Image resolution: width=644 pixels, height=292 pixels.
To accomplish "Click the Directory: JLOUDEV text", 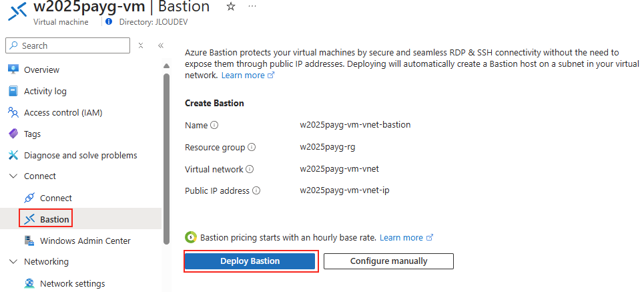I will pyautogui.click(x=153, y=22).
